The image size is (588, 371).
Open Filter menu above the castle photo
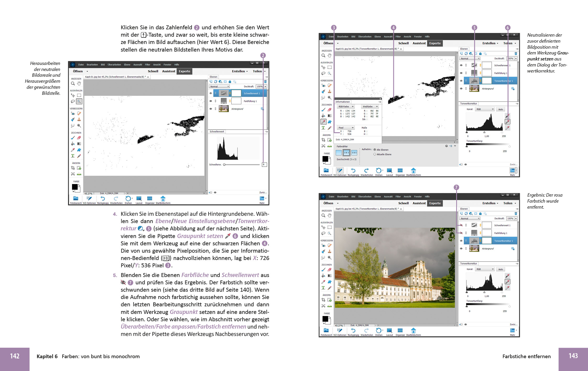point(398,197)
